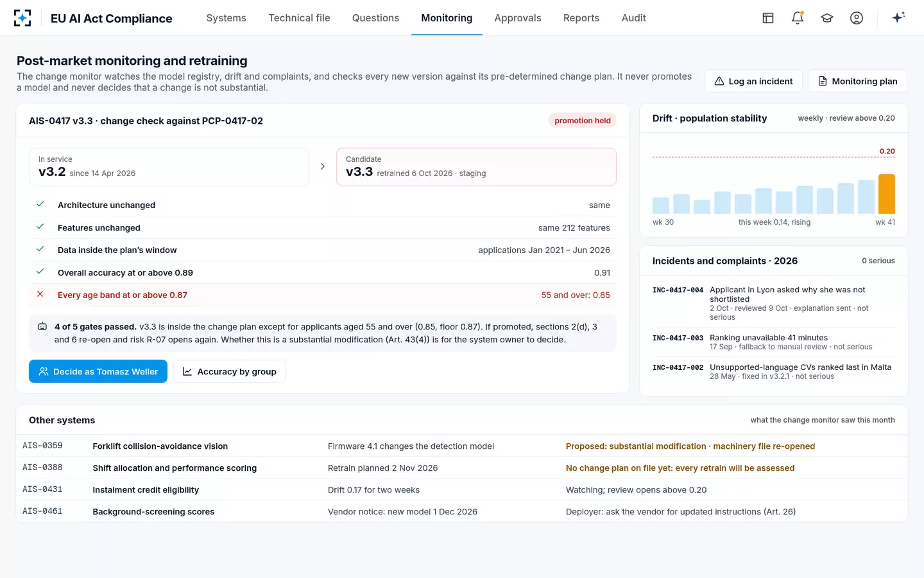Click the promotion held status badge

click(x=583, y=121)
